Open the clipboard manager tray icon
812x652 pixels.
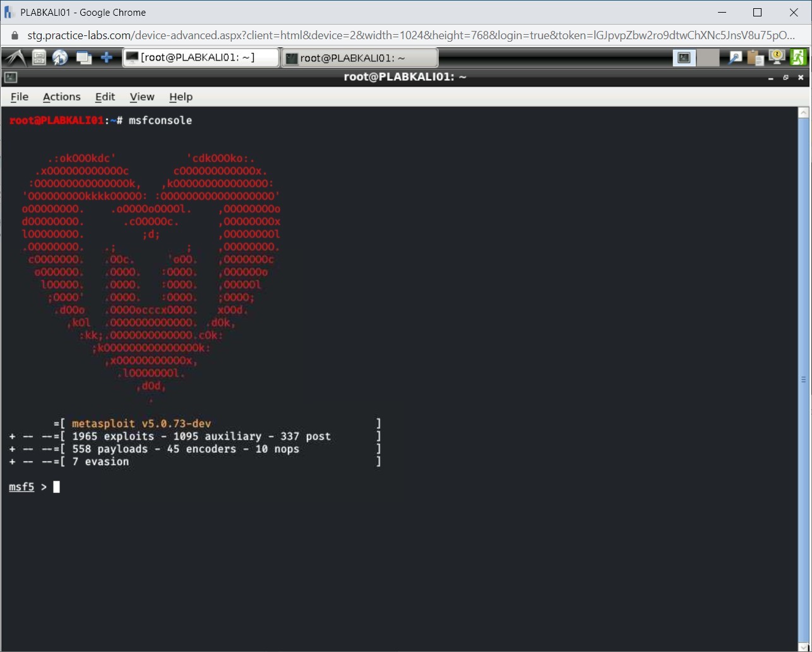[x=755, y=58]
